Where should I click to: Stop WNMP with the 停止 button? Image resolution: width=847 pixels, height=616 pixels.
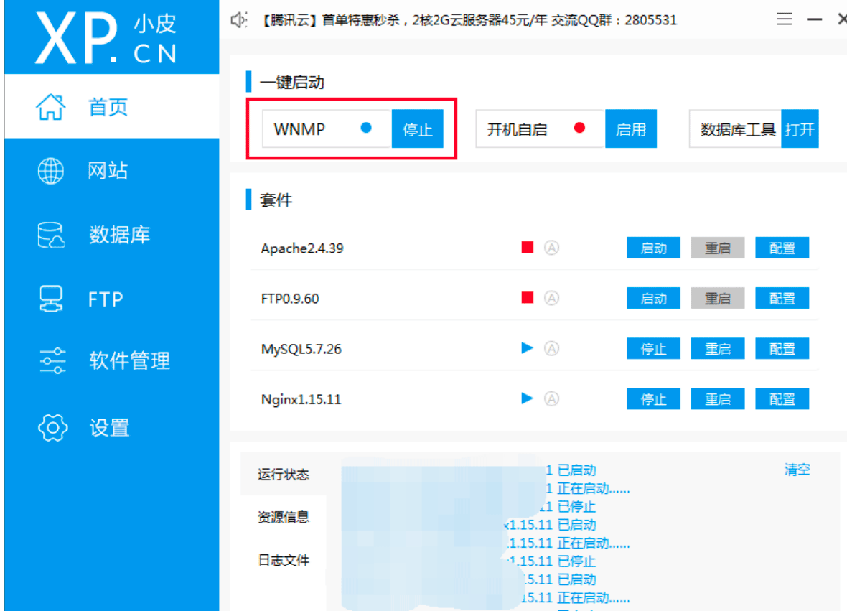click(x=418, y=129)
